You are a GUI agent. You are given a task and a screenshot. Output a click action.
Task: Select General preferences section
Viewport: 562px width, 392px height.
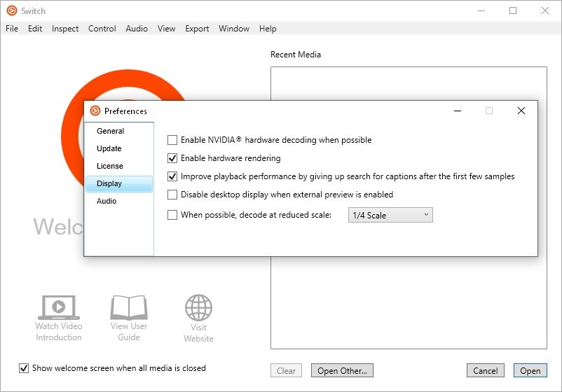(119, 131)
